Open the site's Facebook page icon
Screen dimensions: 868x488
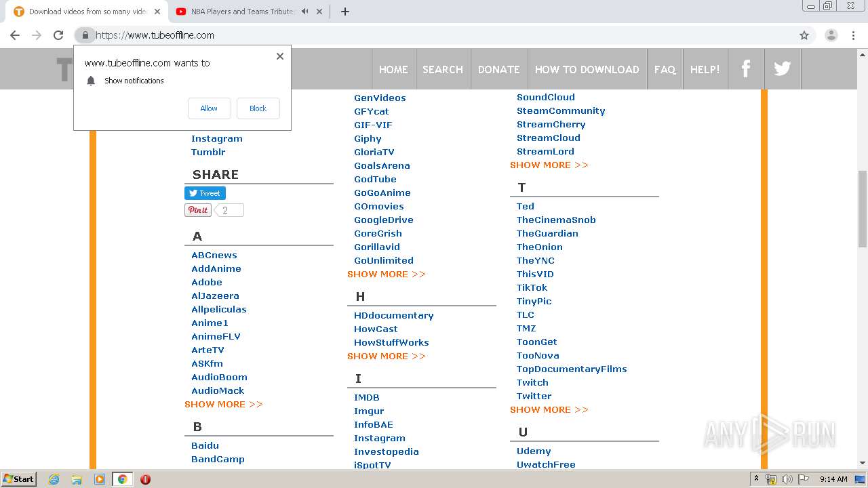click(746, 68)
